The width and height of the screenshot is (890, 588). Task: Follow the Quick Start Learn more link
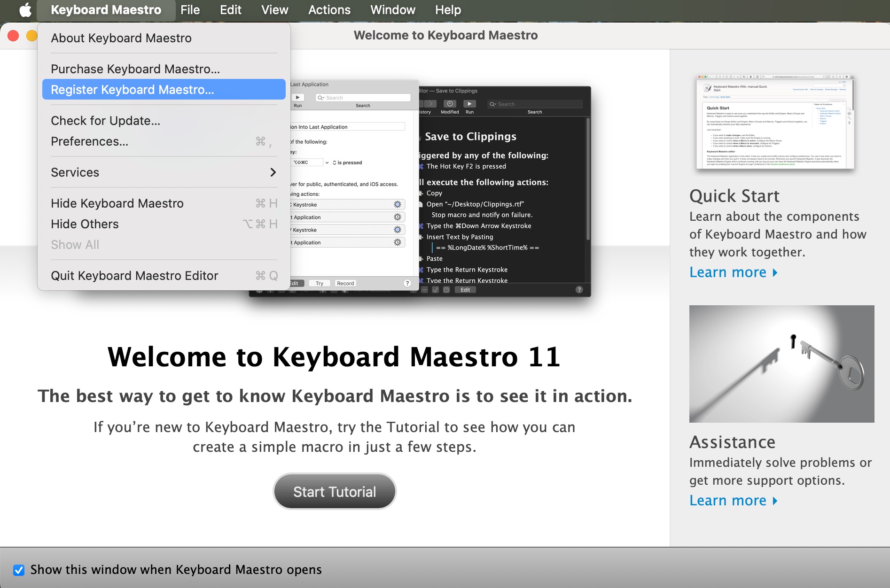[x=727, y=272]
